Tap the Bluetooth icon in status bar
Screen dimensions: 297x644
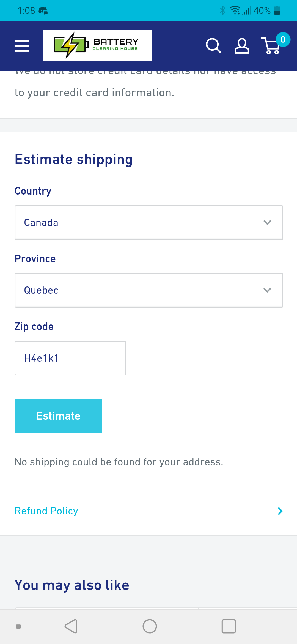point(222,10)
